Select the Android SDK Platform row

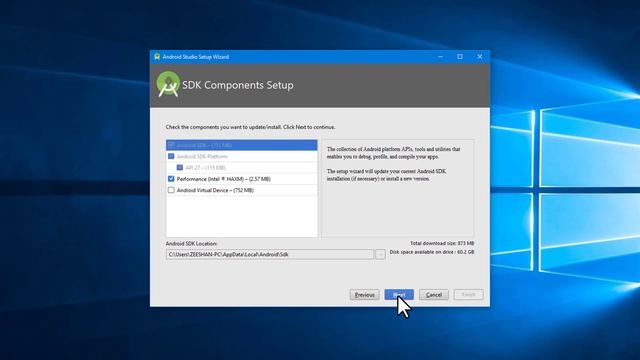click(242, 156)
